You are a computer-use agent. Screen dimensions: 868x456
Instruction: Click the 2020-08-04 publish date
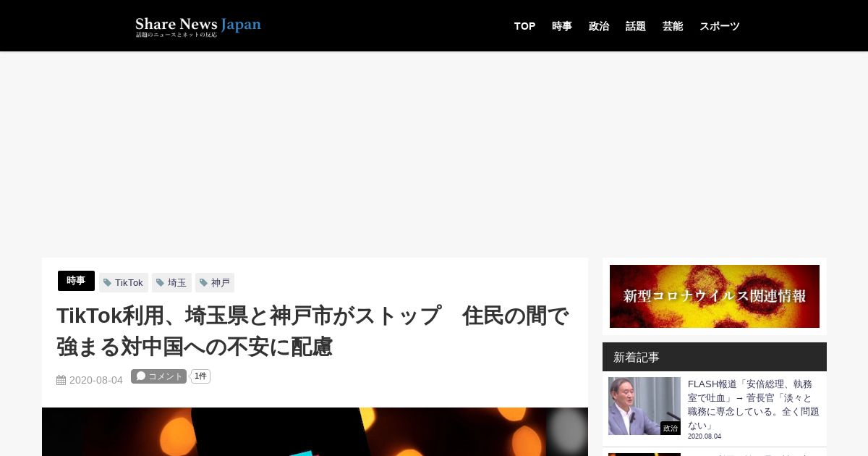96,380
